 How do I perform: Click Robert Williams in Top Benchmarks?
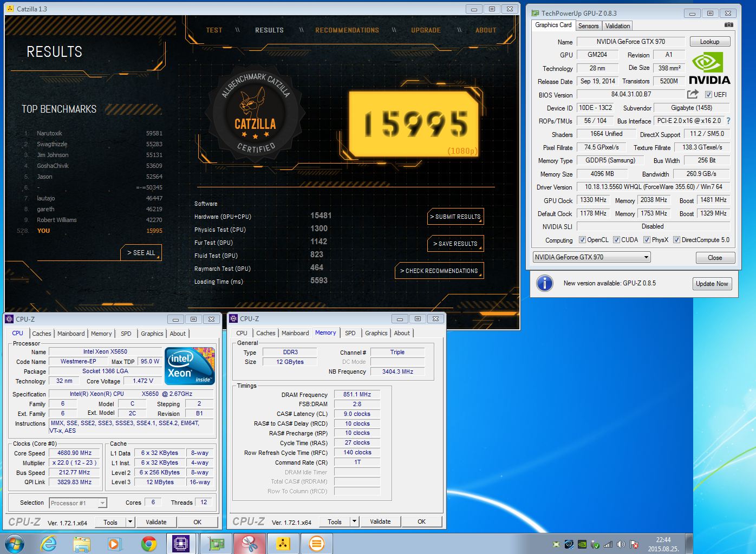(57, 220)
